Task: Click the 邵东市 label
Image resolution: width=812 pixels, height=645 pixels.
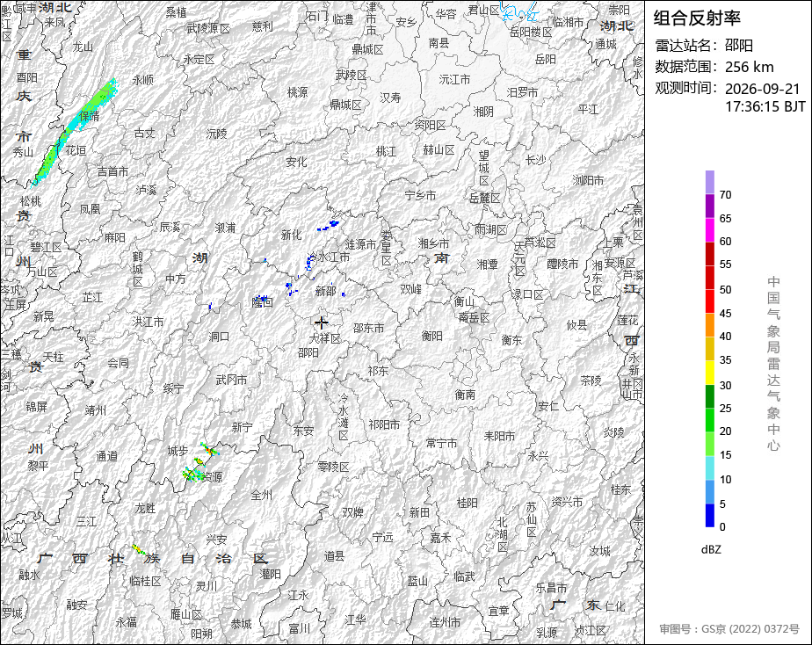Action: (369, 328)
